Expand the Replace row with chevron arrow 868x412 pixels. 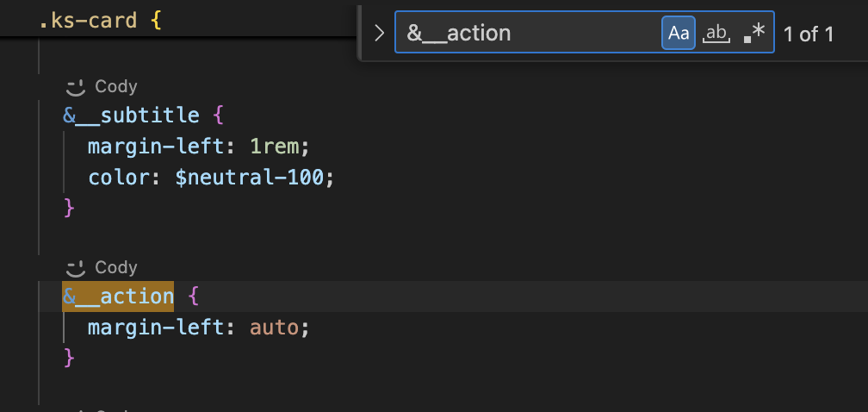tap(379, 34)
